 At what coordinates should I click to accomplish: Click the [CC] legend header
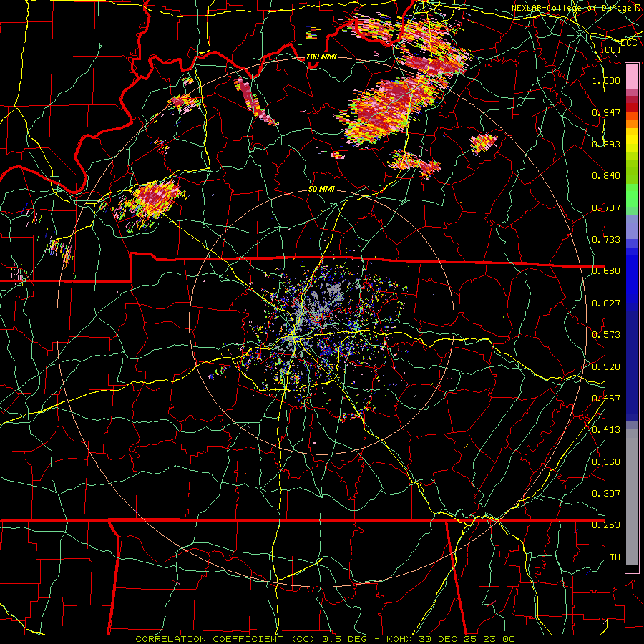coord(611,49)
